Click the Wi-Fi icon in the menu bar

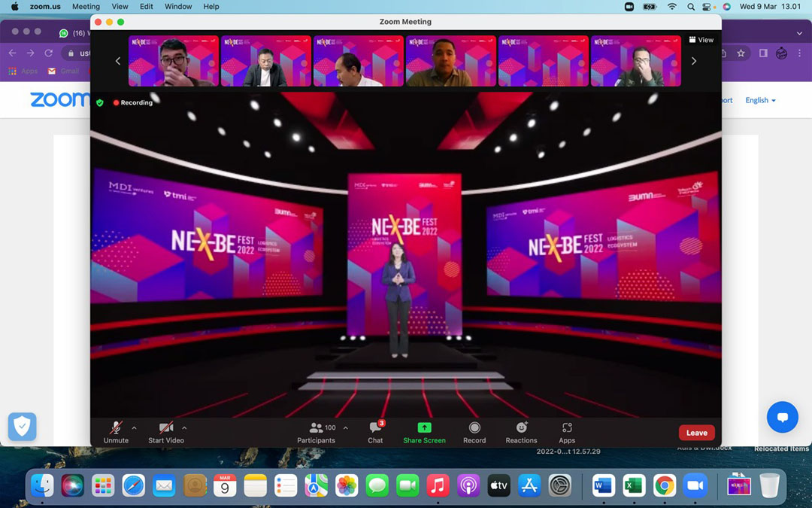671,7
